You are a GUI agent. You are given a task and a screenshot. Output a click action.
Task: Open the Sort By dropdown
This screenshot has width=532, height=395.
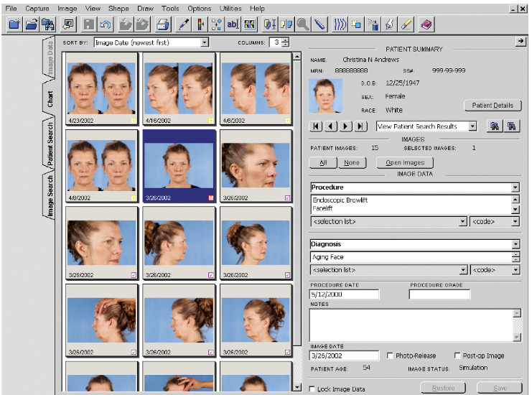(x=204, y=42)
